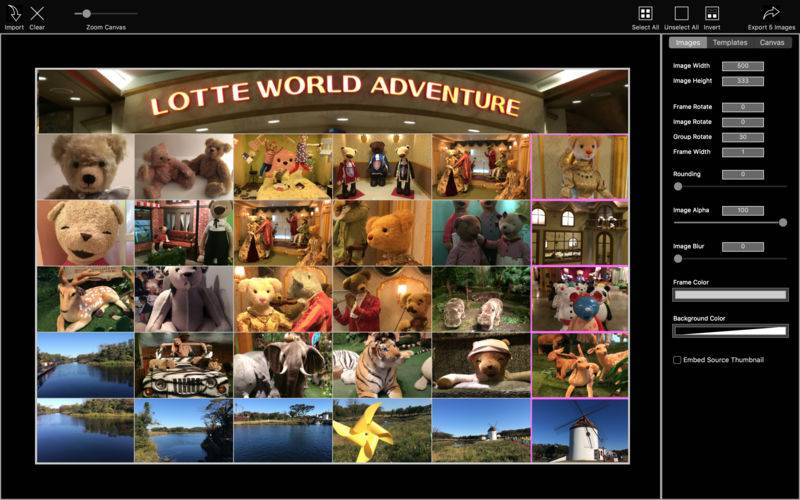
Task: Select the sleeping-eyed teddy bear face thumbnail
Action: tap(85, 233)
